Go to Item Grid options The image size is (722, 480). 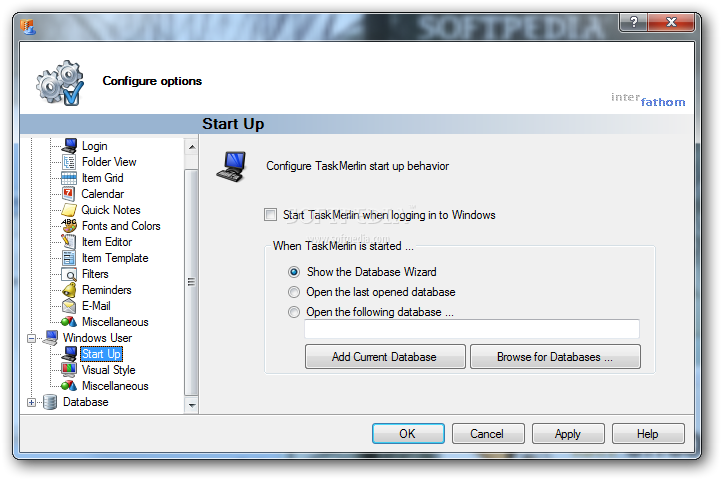pos(103,178)
